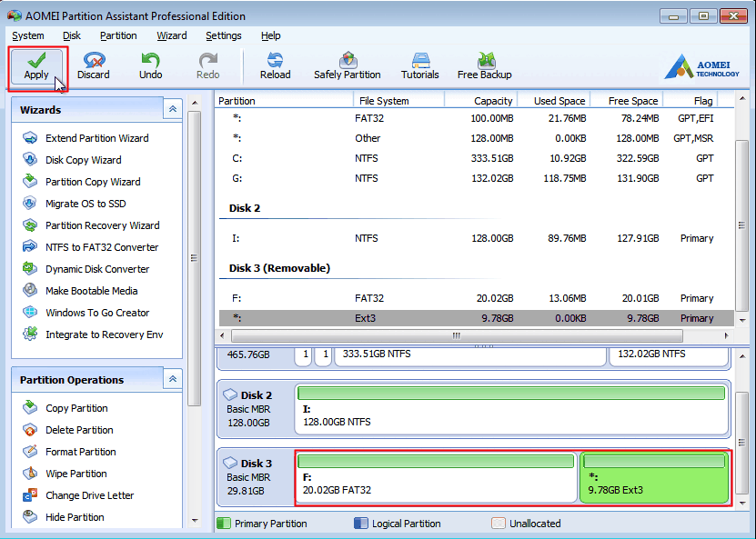This screenshot has width=756, height=539.
Task: Sort by Free Space column header
Action: click(626, 101)
